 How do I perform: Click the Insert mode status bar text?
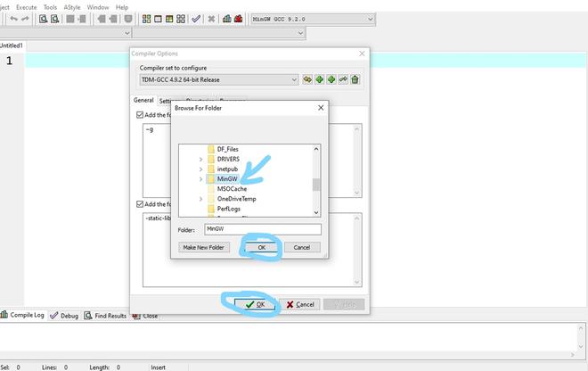[x=158, y=367]
